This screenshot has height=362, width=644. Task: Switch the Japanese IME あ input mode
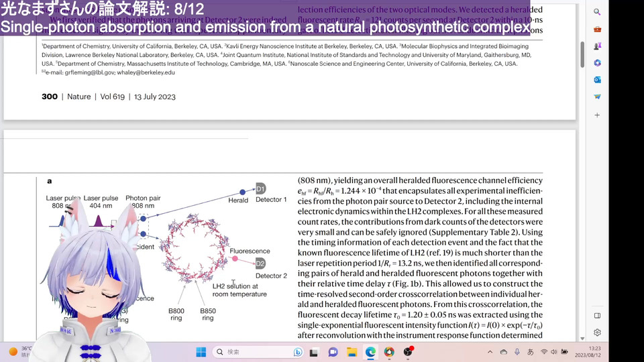[x=531, y=352]
